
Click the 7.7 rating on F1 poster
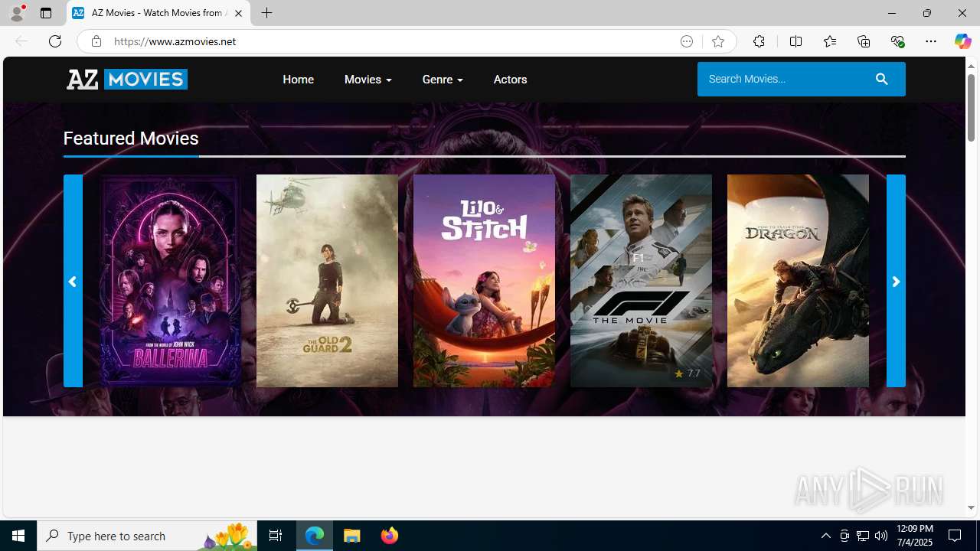[x=687, y=373]
